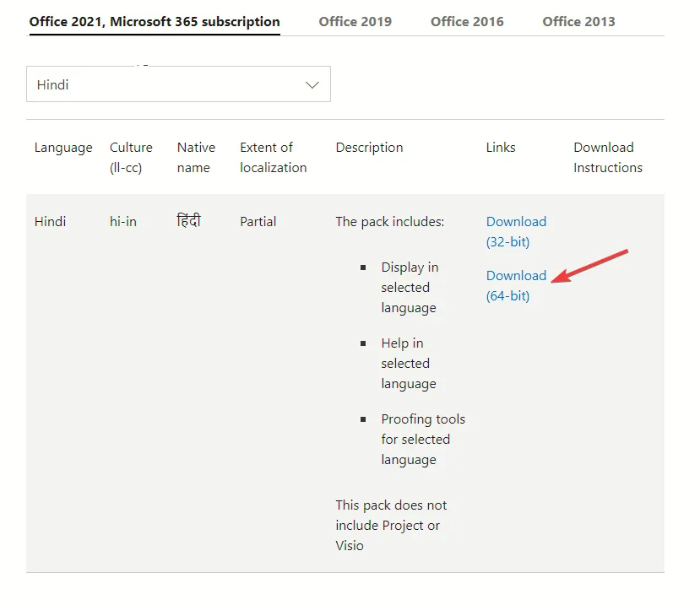Click 'This pack does not include Project or Visio' note
700x605 pixels.
(x=391, y=525)
